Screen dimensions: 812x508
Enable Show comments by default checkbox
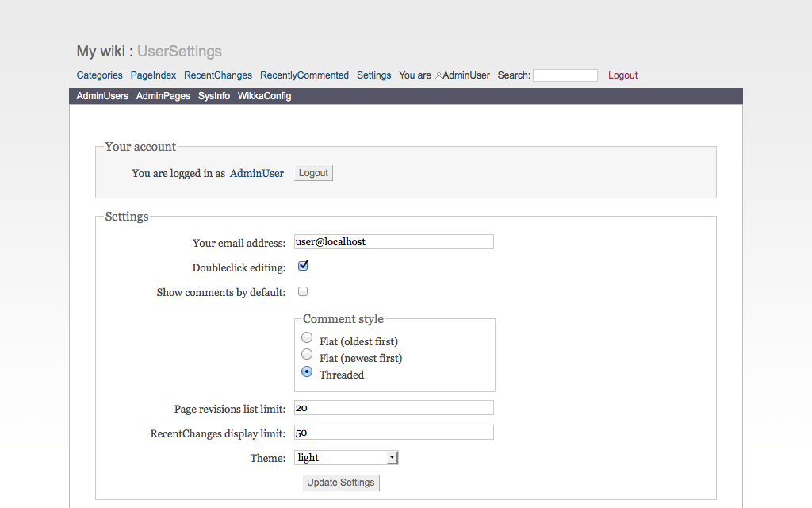coord(303,291)
